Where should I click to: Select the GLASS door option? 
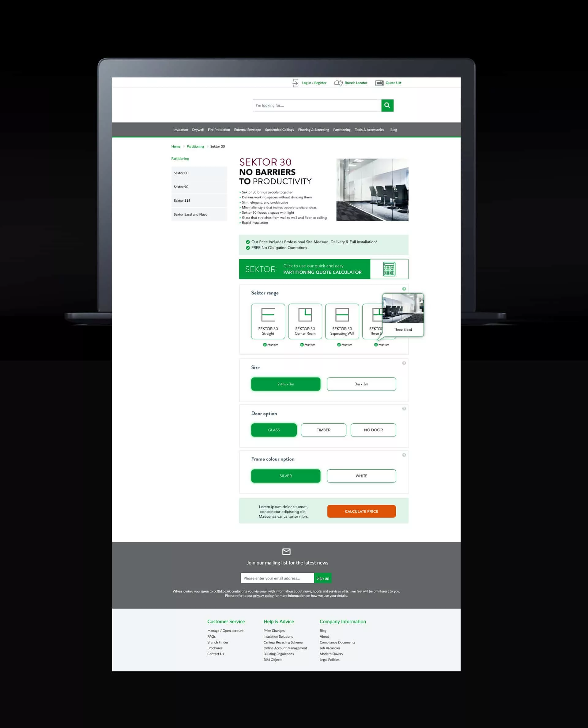(x=273, y=430)
